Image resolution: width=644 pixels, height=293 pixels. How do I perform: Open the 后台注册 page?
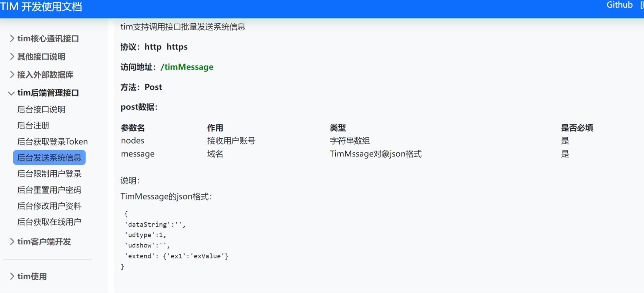pos(33,125)
